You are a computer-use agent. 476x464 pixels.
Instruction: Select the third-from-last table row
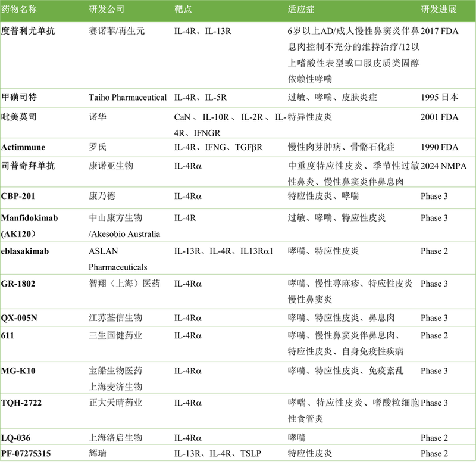238,411
